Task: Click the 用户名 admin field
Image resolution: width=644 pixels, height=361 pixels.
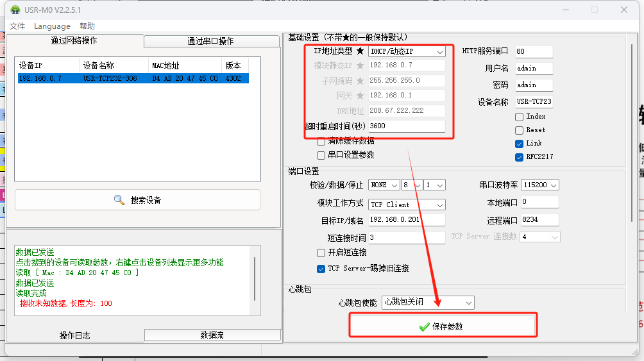Action: click(x=534, y=69)
